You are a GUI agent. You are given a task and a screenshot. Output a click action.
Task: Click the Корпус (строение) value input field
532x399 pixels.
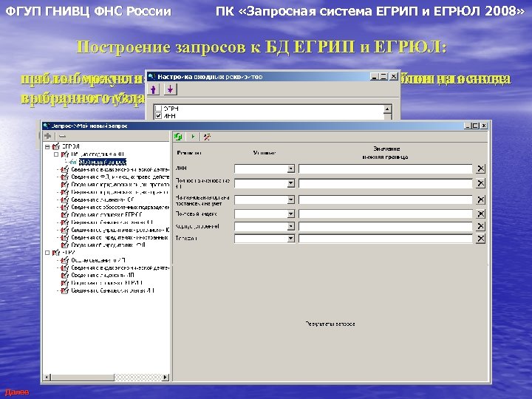(386, 226)
